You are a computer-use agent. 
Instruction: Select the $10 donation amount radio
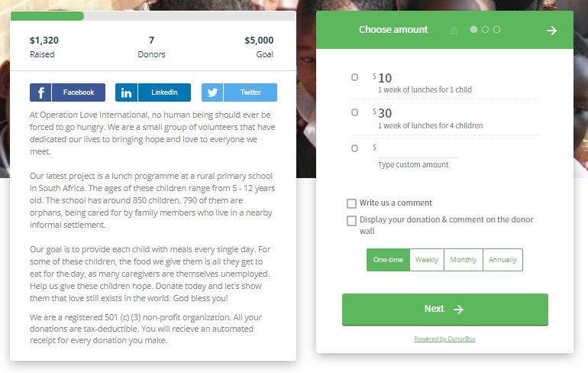pos(354,77)
